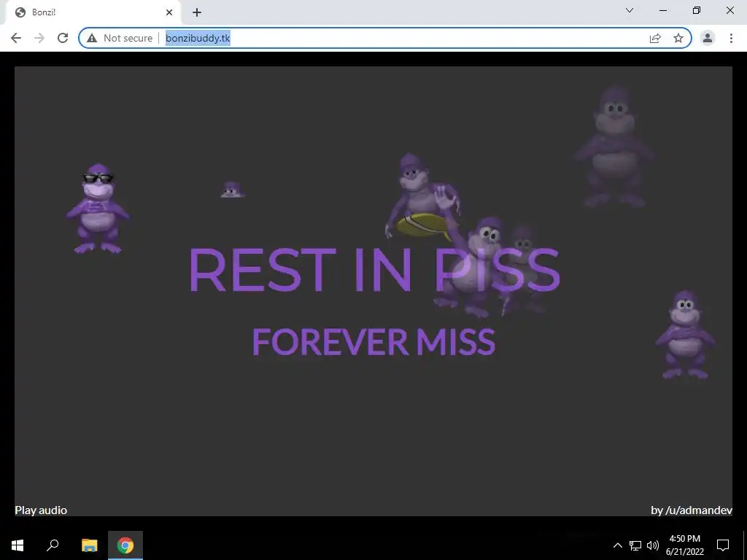The height and width of the screenshot is (560, 747).
Task: Open a new tab with plus button
Action: coord(197,12)
